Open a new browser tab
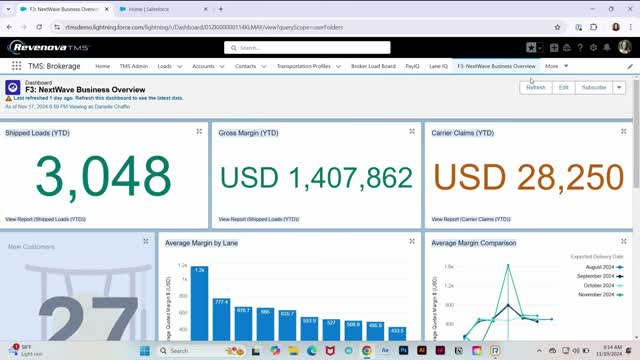This screenshot has width=640, height=360. click(220, 9)
